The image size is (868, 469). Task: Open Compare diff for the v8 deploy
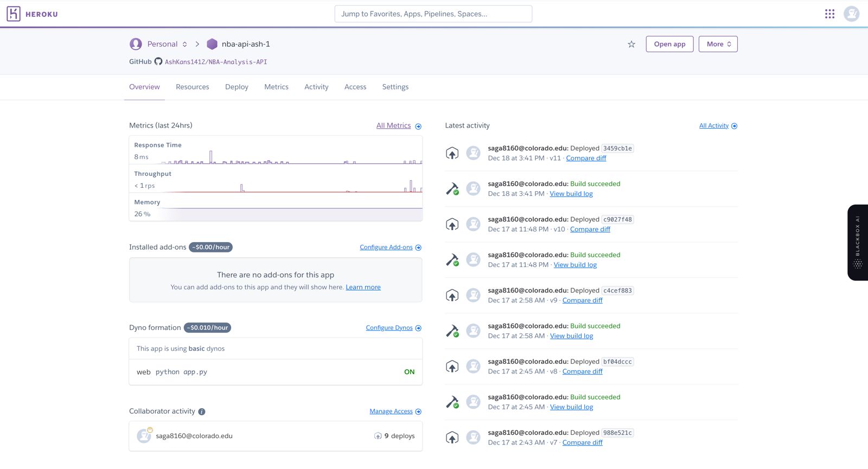point(582,371)
